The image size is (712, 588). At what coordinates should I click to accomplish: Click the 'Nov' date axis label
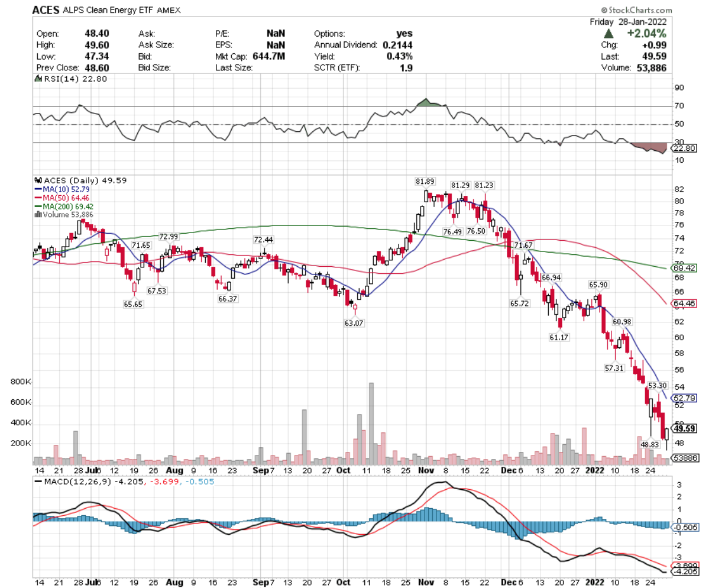point(426,470)
